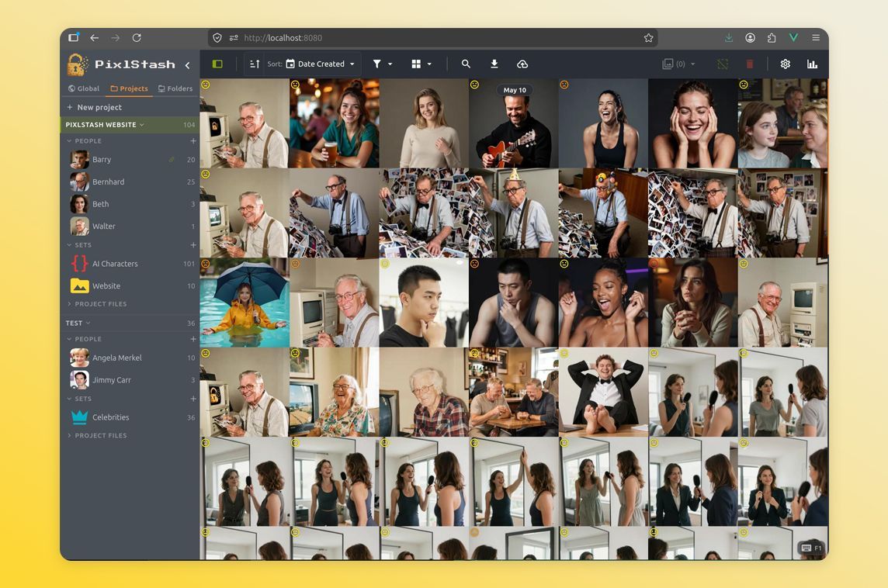Screen dimensions: 888x588
Task: Select Bernhard in people list
Action: click(x=130, y=182)
